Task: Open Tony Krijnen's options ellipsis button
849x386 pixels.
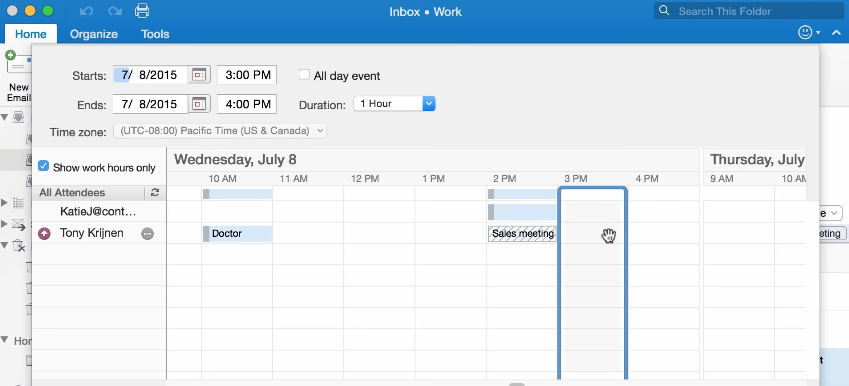Action: click(x=147, y=233)
